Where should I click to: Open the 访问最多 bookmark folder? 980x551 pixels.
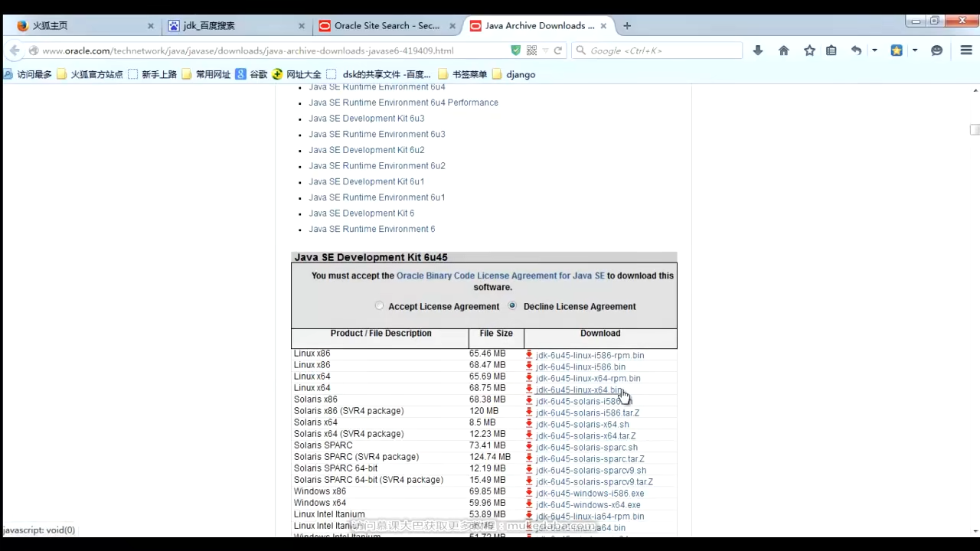pyautogui.click(x=28, y=74)
